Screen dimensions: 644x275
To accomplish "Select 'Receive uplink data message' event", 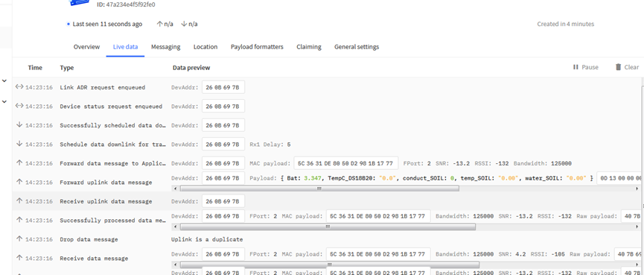I will point(106,201).
